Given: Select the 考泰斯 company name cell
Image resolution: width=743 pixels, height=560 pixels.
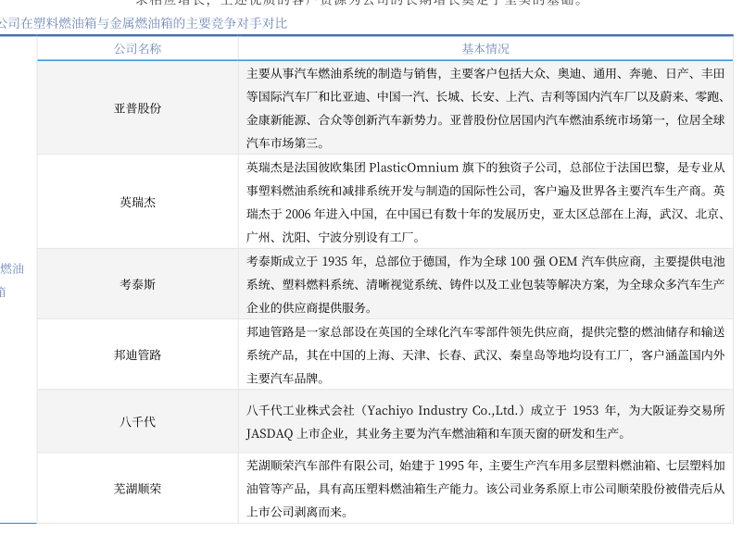Looking at the screenshot, I should click(137, 284).
